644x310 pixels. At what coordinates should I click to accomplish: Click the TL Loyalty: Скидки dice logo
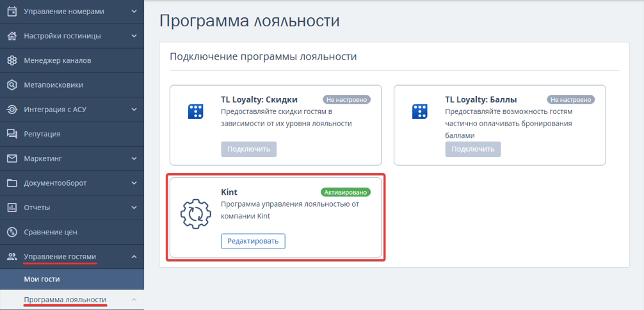[x=195, y=111]
